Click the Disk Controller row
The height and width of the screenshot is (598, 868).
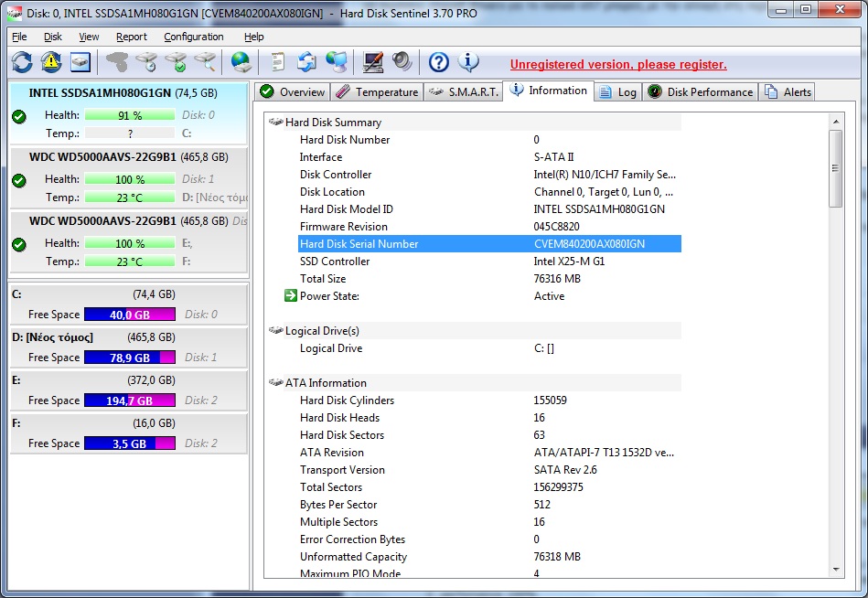coord(489,175)
